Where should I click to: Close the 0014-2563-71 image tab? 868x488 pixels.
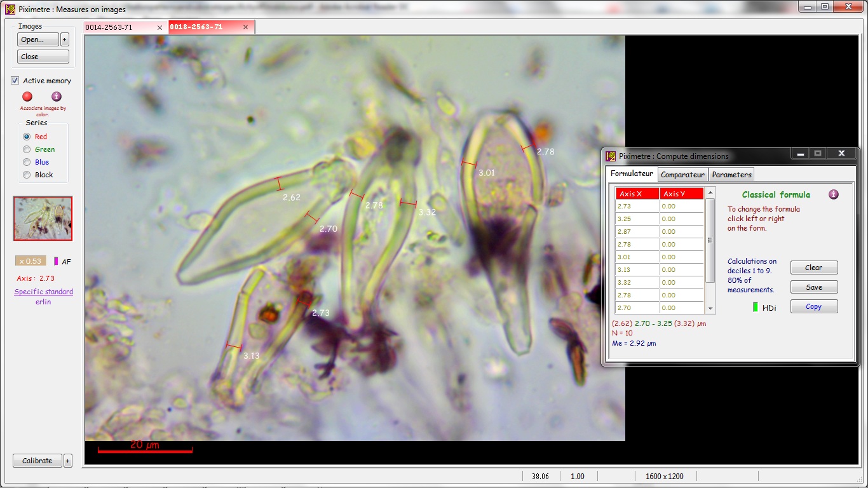pyautogui.click(x=159, y=27)
